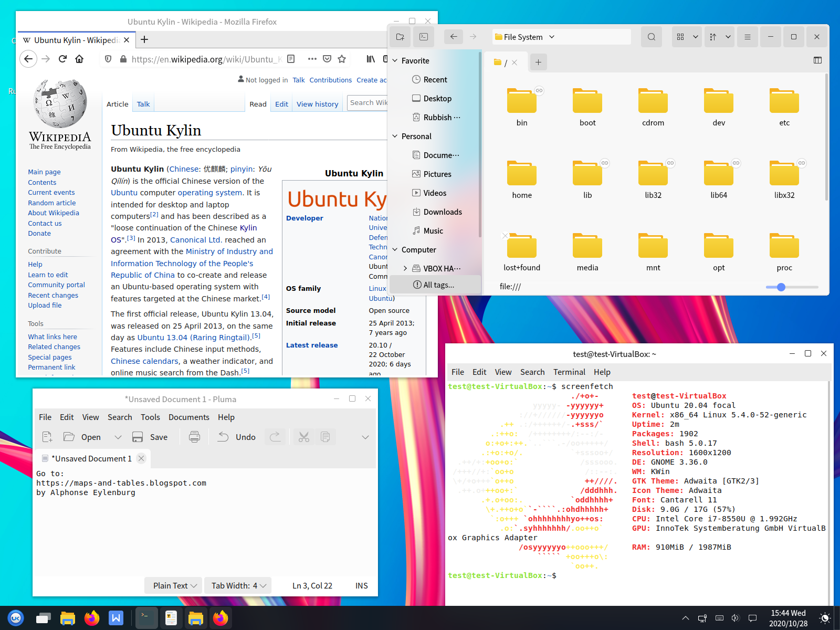The width and height of the screenshot is (840, 630).
Task: Click the file manager search magnifier icon
Action: coord(652,37)
